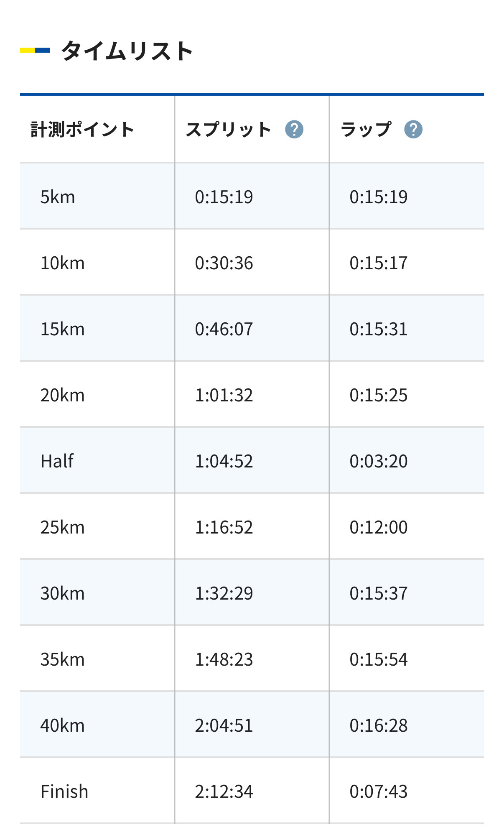Image resolution: width=504 pixels, height=835 pixels.
Task: Click the Half lap time 0:03:20
Action: (x=379, y=461)
